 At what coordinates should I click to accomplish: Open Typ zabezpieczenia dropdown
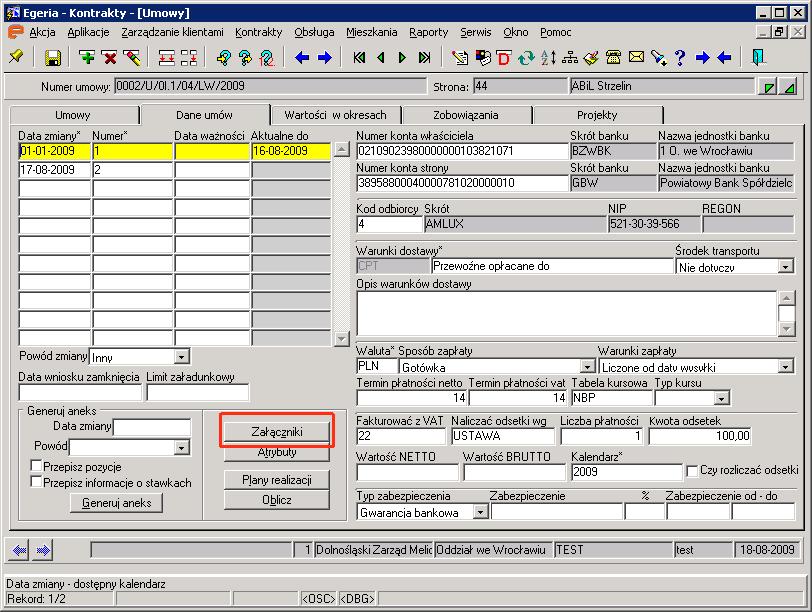pos(481,512)
